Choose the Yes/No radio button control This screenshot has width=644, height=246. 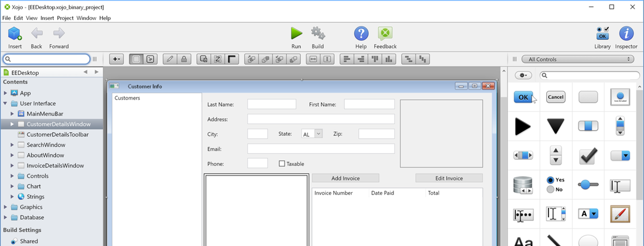coord(556,185)
